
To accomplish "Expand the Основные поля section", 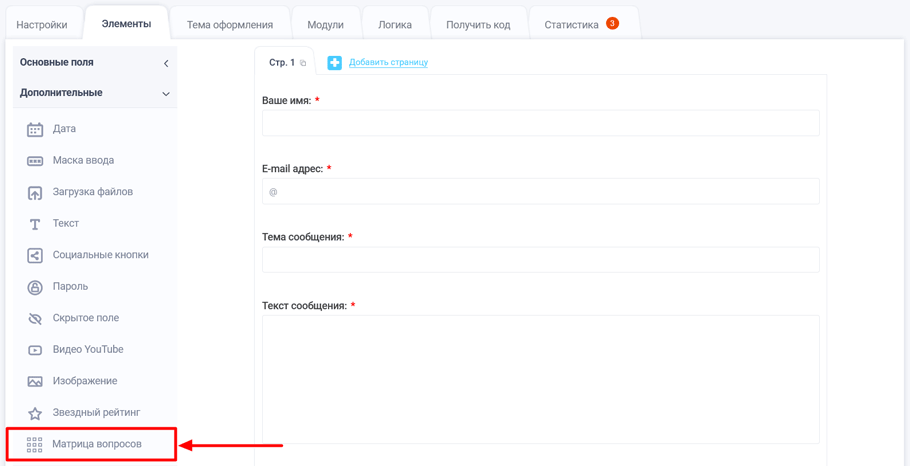I will click(166, 63).
